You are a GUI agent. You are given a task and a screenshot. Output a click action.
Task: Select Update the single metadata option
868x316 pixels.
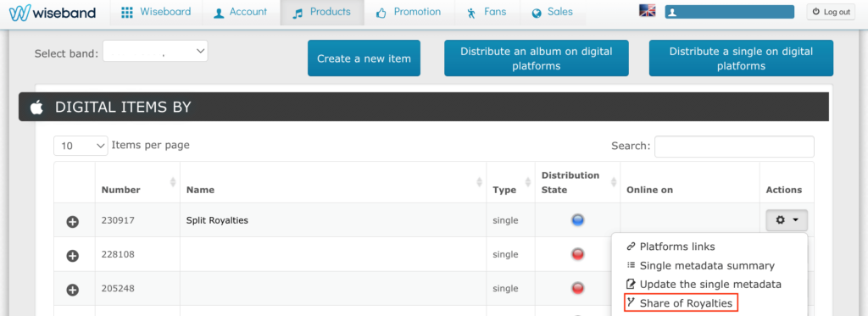click(704, 285)
